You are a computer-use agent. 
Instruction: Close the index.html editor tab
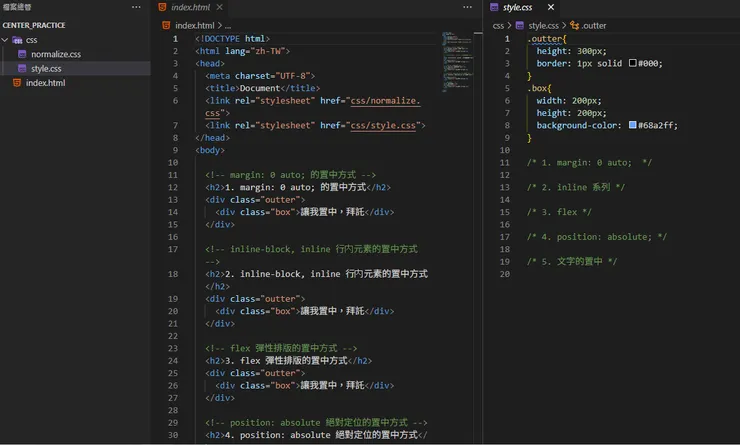[219, 7]
